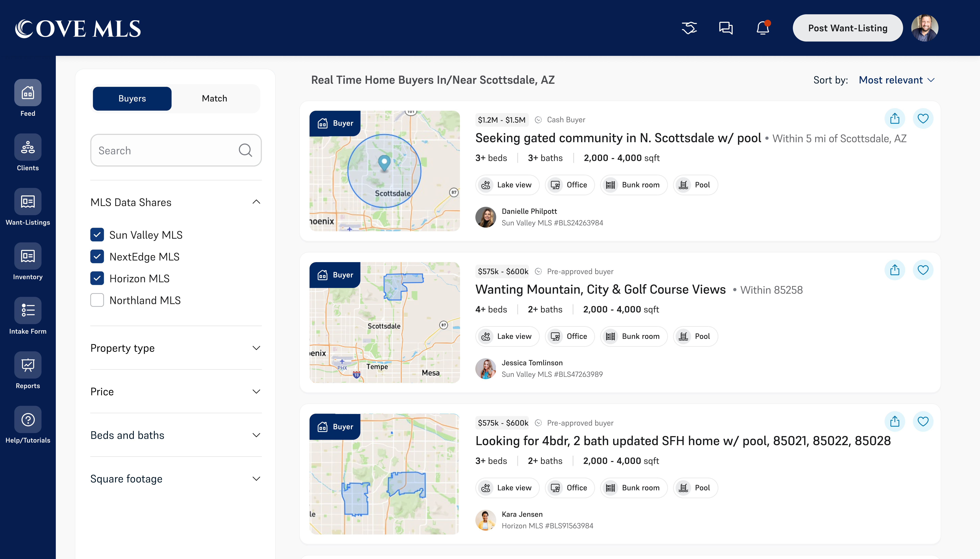Viewport: 980px width, 559px height.
Task: Favorite the N. Scottsdale gated community listing
Action: pos(923,119)
